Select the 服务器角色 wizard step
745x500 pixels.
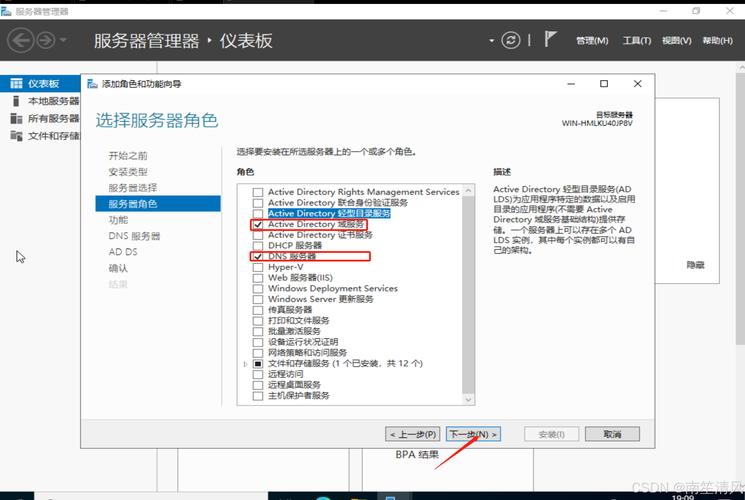tap(158, 203)
